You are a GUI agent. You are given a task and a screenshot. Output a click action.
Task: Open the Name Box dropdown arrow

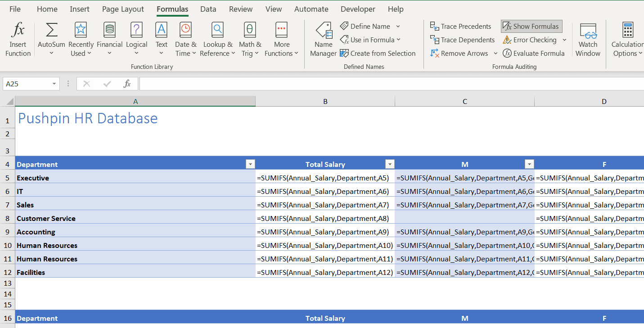[54, 84]
